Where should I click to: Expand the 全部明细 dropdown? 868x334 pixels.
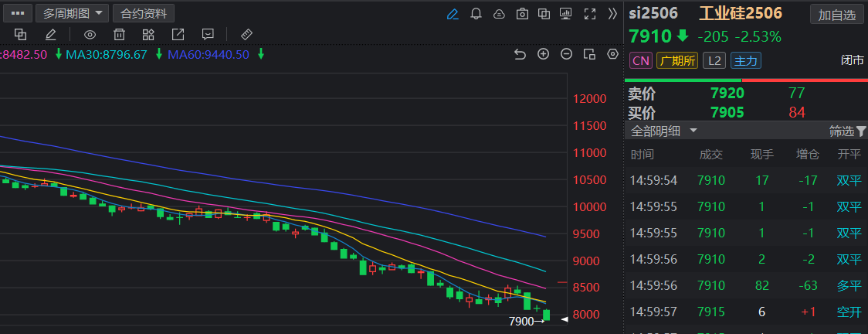point(663,131)
